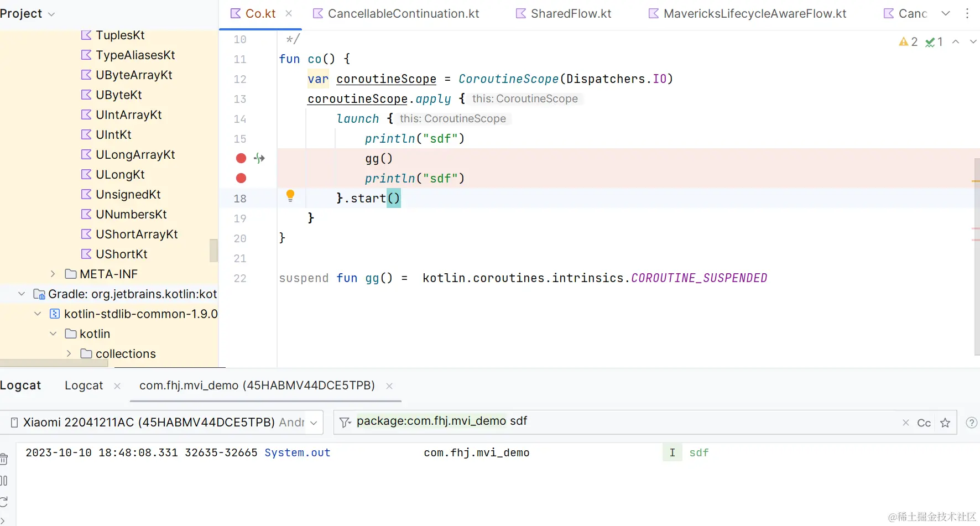The height and width of the screenshot is (526, 980).
Task: Clear the Logcat filter text
Action: pos(906,423)
